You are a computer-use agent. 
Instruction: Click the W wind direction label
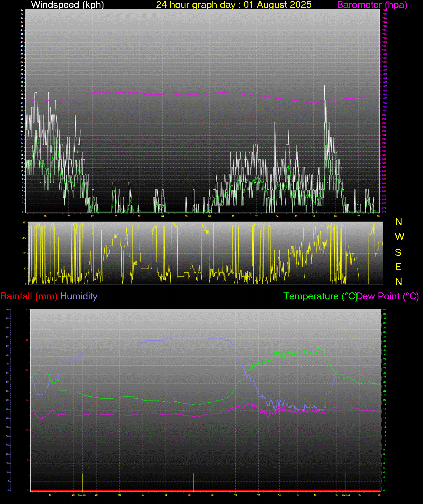399,237
